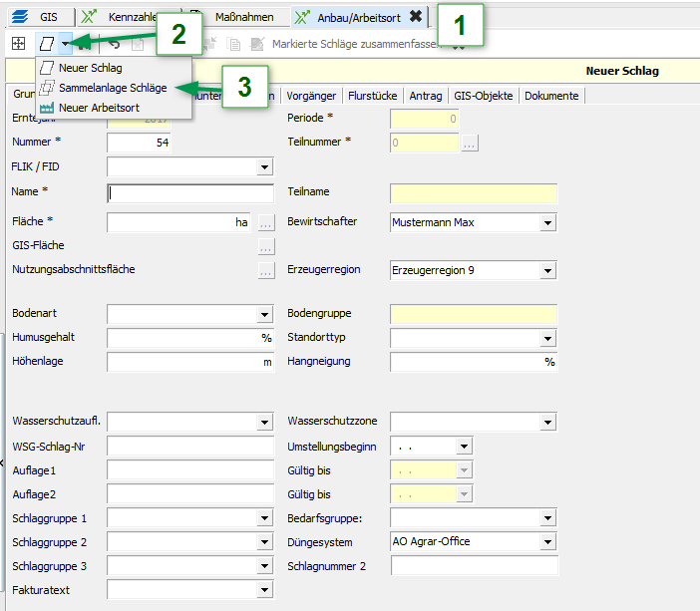Close the Anbau/Arbeitsort tab
Screen dimensions: 700x611
[x=415, y=16]
